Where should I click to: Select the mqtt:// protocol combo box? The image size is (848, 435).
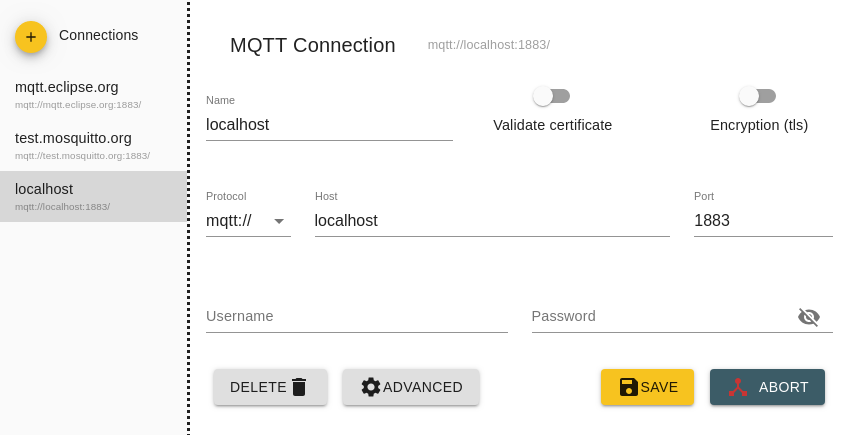click(x=238, y=221)
